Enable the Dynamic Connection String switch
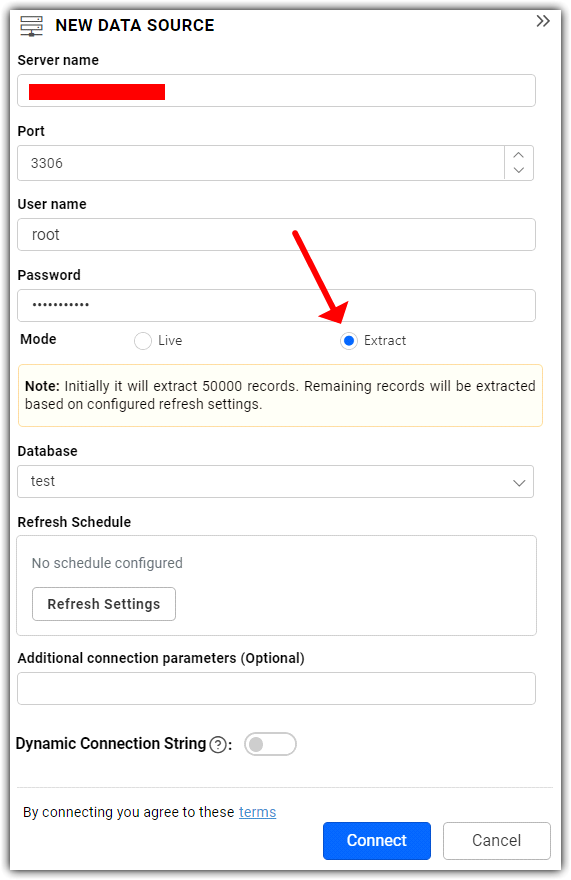 click(270, 744)
